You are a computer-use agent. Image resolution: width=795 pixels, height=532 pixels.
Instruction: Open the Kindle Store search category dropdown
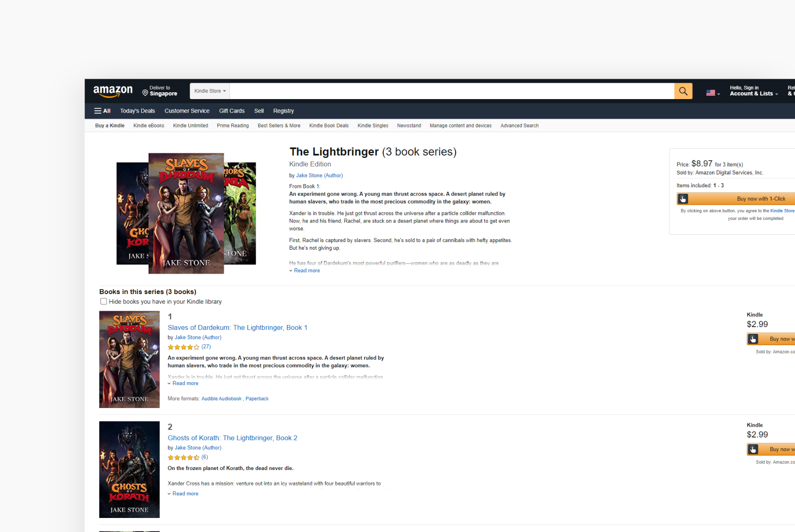209,91
